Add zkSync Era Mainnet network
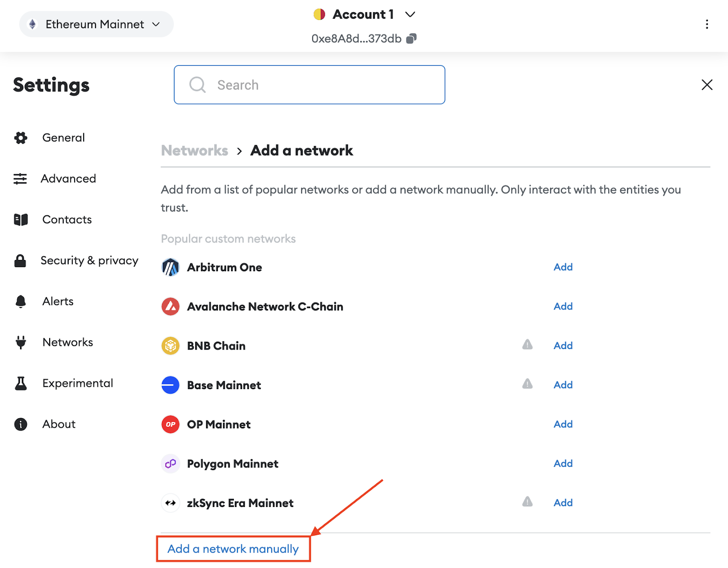Screen dimensions: 728x568 point(563,502)
